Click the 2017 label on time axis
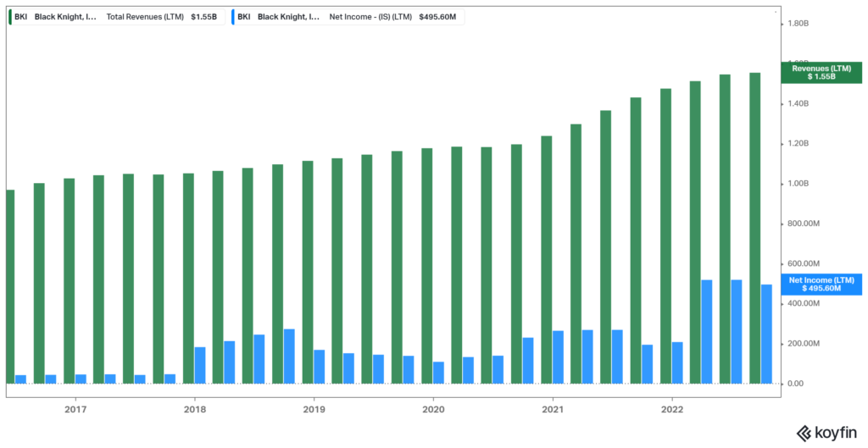The image size is (868, 448). (x=75, y=409)
